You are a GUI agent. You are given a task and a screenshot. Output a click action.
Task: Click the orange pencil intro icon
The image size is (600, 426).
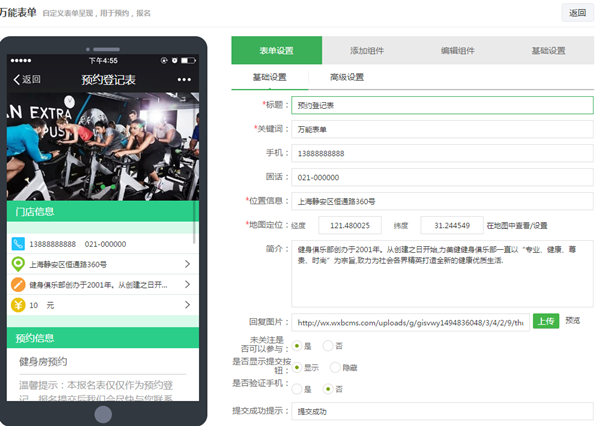[x=18, y=284]
